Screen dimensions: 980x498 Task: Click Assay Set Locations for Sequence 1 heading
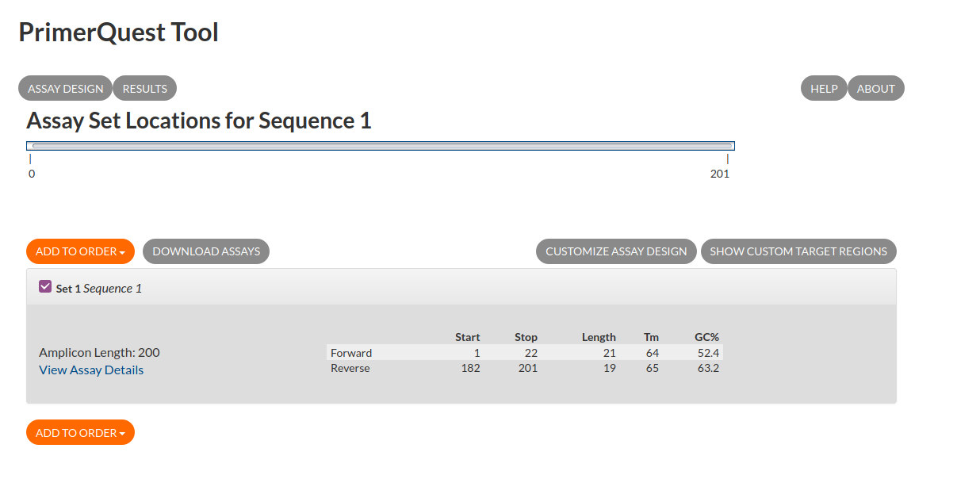point(199,121)
